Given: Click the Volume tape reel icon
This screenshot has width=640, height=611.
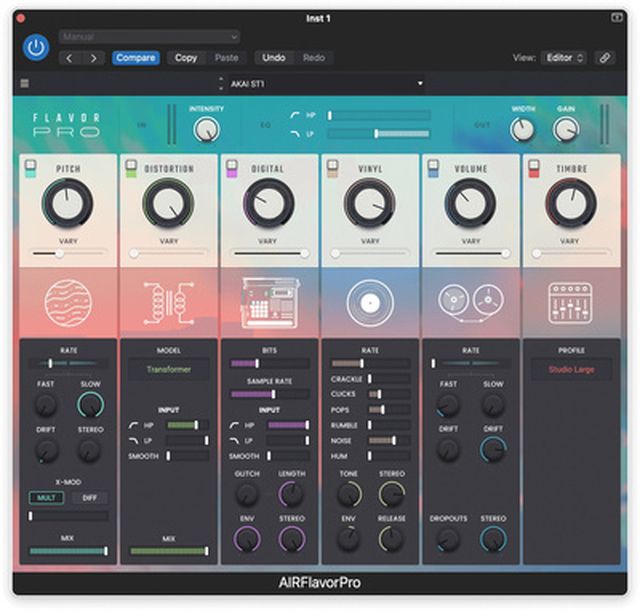Looking at the screenshot, I should [x=470, y=302].
